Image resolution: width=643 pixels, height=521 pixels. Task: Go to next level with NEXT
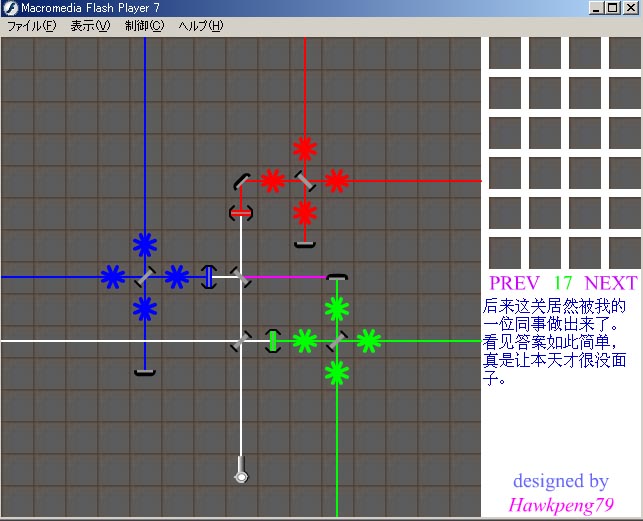click(x=611, y=283)
